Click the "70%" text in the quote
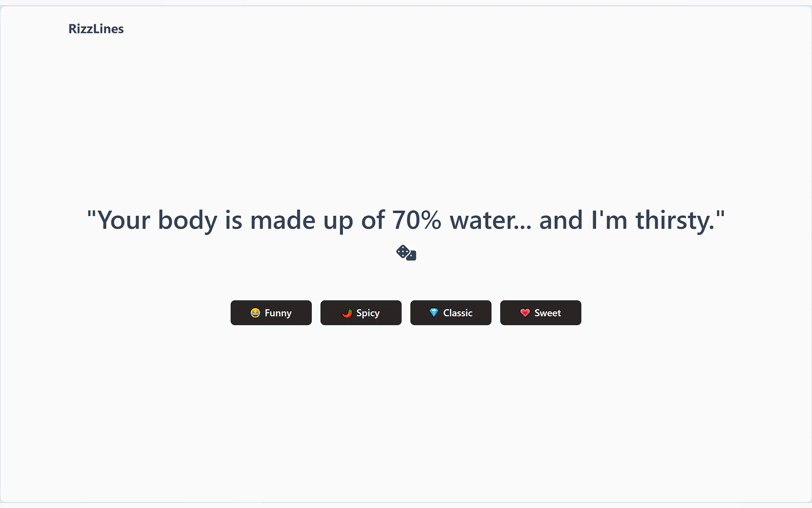The height and width of the screenshot is (508, 812). (416, 220)
